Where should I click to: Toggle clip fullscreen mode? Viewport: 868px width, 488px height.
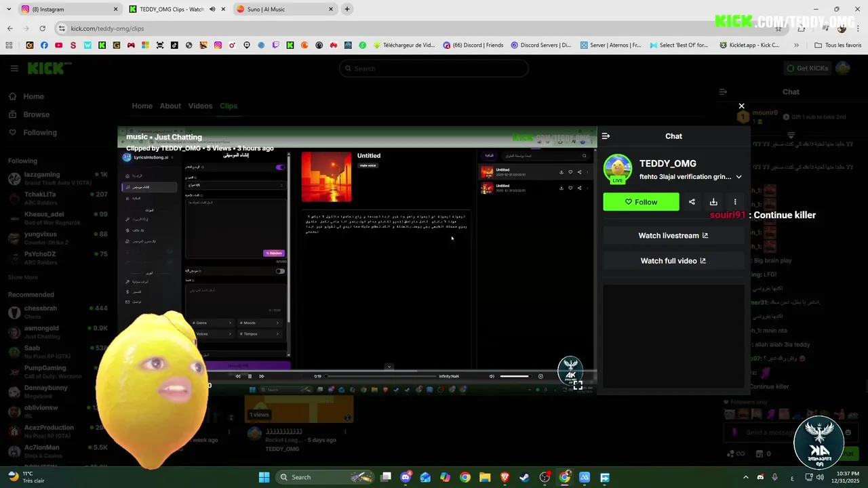pos(578,385)
